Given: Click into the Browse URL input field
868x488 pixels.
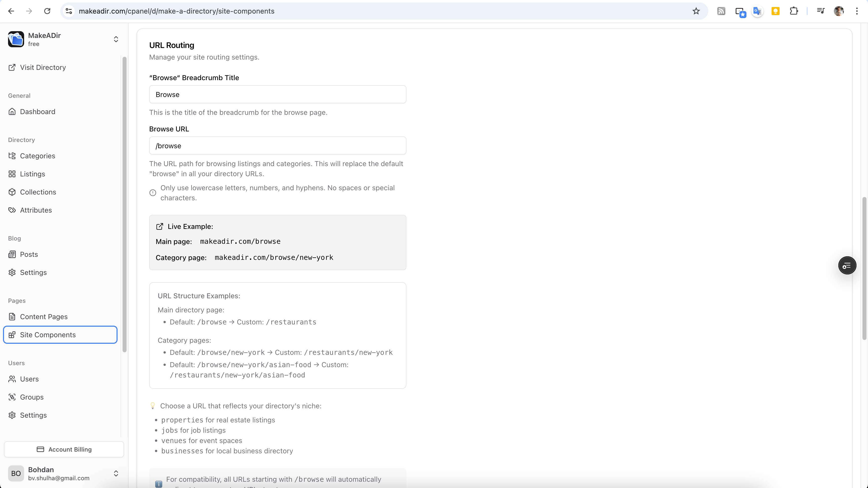Looking at the screenshot, I should pyautogui.click(x=277, y=145).
